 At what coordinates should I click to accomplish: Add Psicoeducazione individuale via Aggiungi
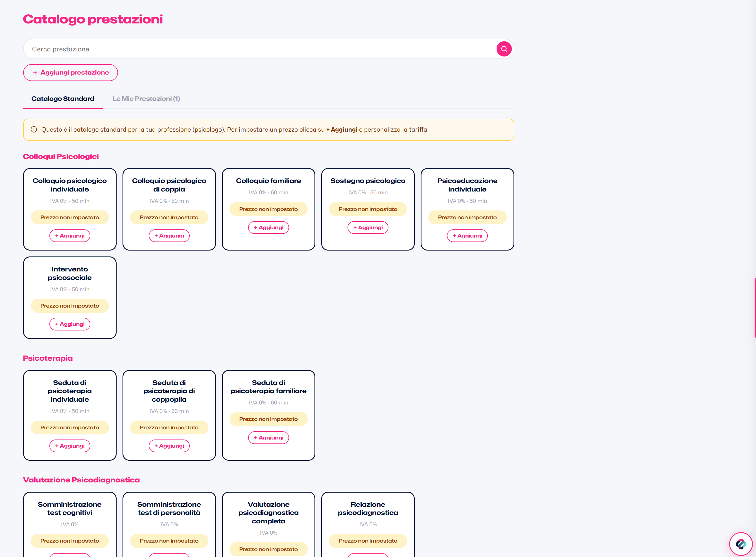pyautogui.click(x=467, y=236)
